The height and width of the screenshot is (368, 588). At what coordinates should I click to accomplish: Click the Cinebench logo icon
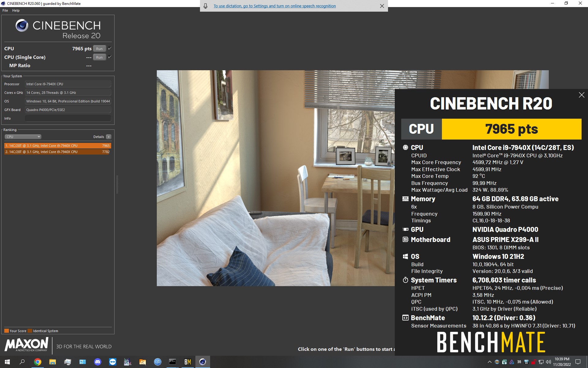[22, 25]
